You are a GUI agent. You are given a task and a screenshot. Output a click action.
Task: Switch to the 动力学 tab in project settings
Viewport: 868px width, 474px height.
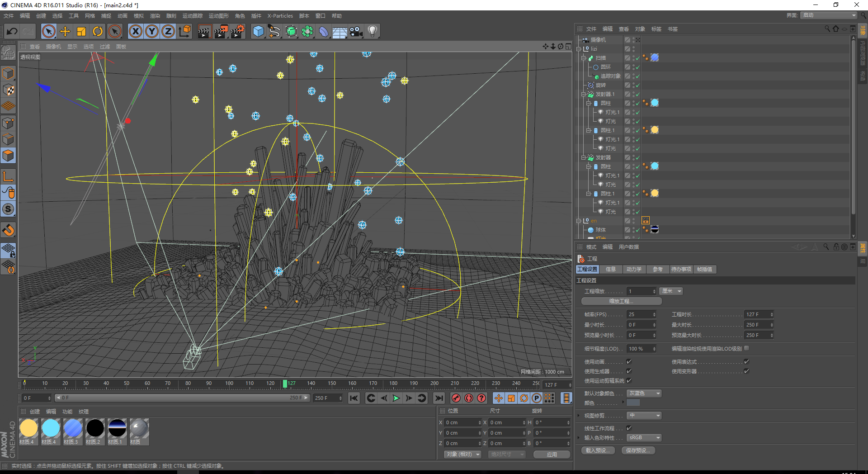(x=634, y=269)
